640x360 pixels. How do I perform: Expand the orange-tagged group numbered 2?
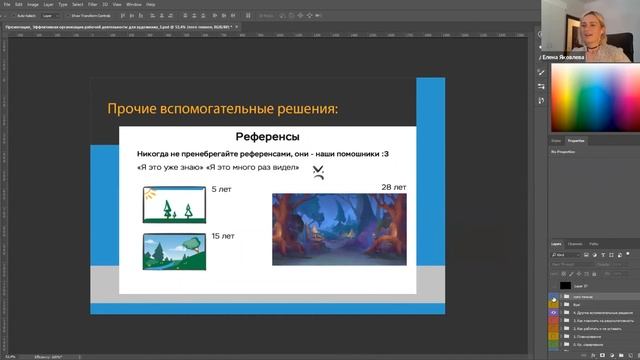[561, 328]
